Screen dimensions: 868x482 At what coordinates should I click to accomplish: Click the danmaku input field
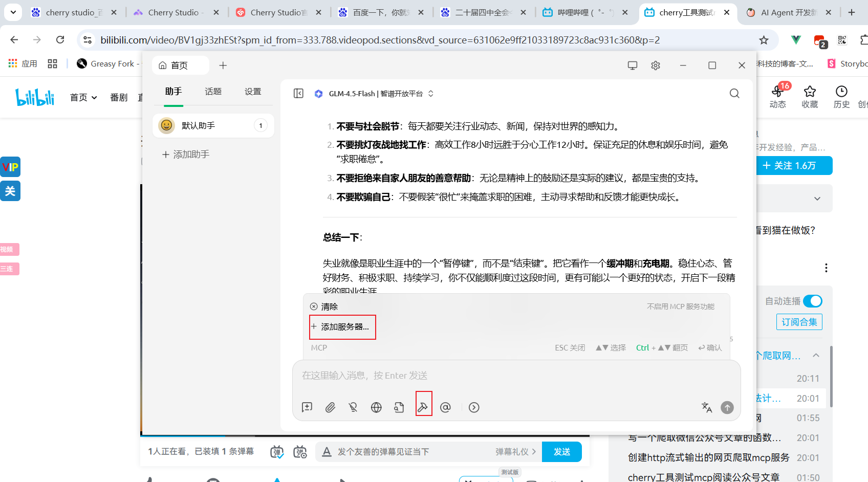[x=409, y=452]
